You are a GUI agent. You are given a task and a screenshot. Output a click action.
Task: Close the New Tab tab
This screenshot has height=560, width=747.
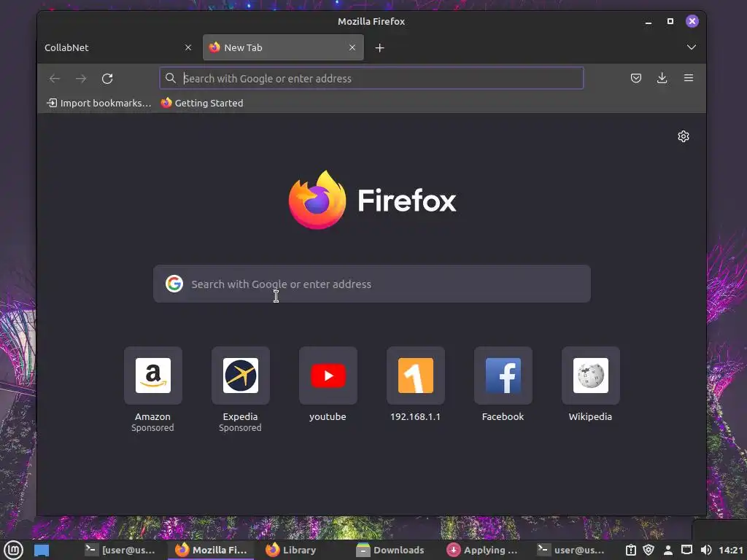[352, 47]
